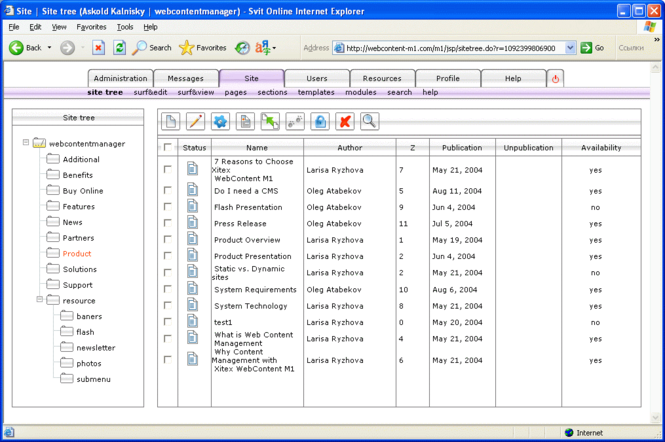Image resolution: width=665 pixels, height=442 pixels.
Task: Click the blue gear properties icon
Action: click(x=221, y=122)
